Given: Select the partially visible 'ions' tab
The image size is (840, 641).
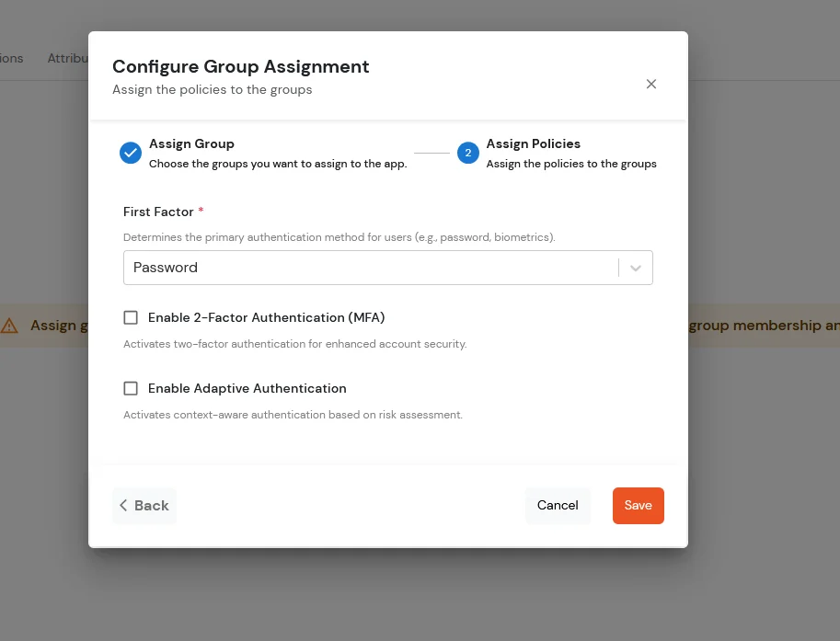Looking at the screenshot, I should 9,58.
